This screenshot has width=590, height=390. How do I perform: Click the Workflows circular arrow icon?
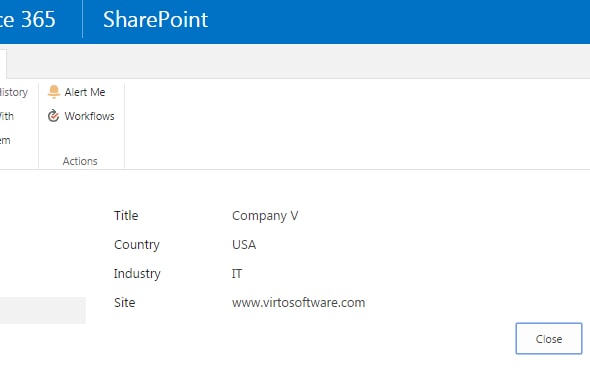[x=53, y=116]
